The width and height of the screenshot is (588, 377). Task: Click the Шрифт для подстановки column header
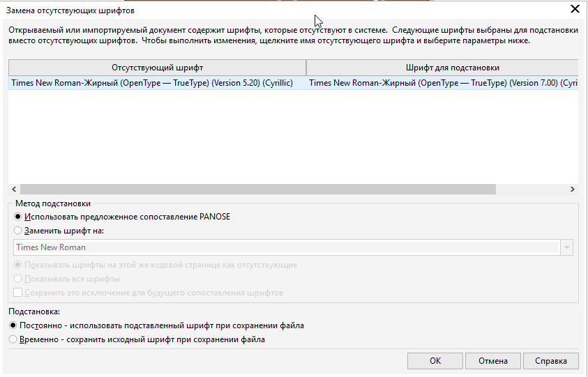pos(442,68)
